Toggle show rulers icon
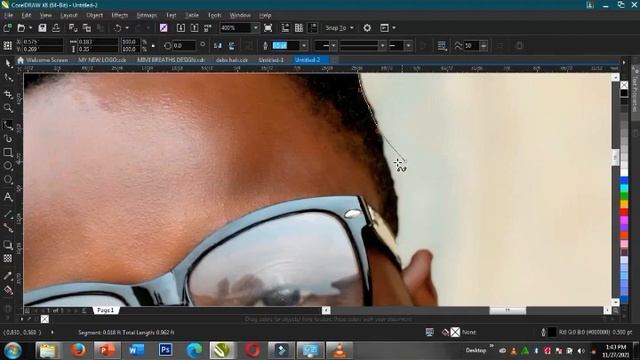This screenshot has width=640, height=360. tap(285, 28)
